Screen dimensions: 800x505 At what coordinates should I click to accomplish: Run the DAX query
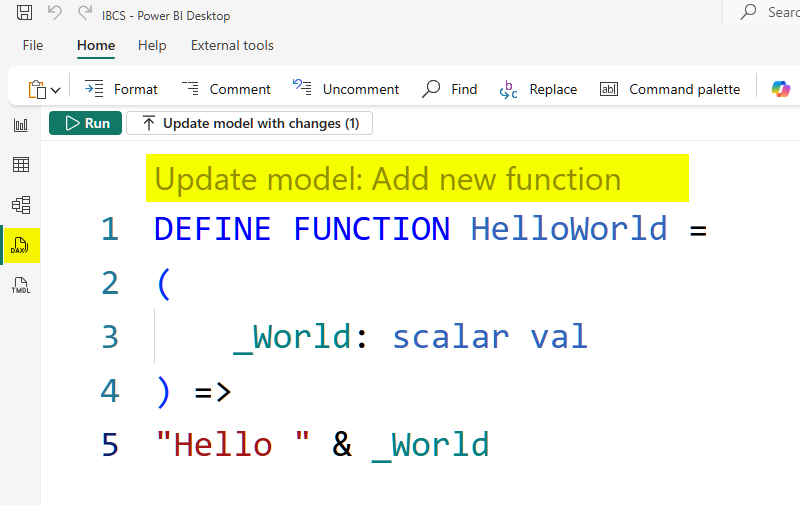pyautogui.click(x=86, y=123)
